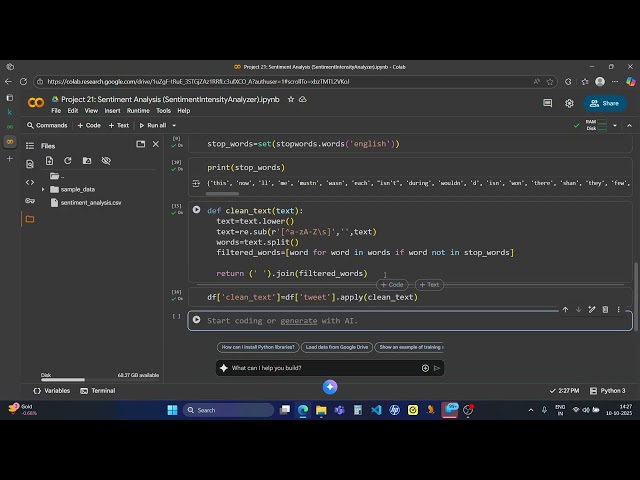This screenshot has width=640, height=480.
Task: Toggle the Files folder sidebar icon
Action: (30, 219)
